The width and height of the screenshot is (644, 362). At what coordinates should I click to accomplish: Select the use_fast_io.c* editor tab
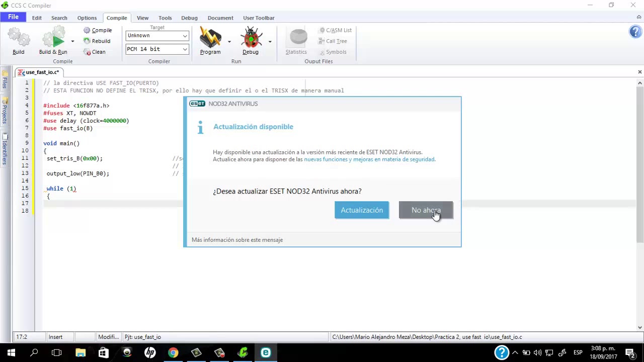point(39,72)
